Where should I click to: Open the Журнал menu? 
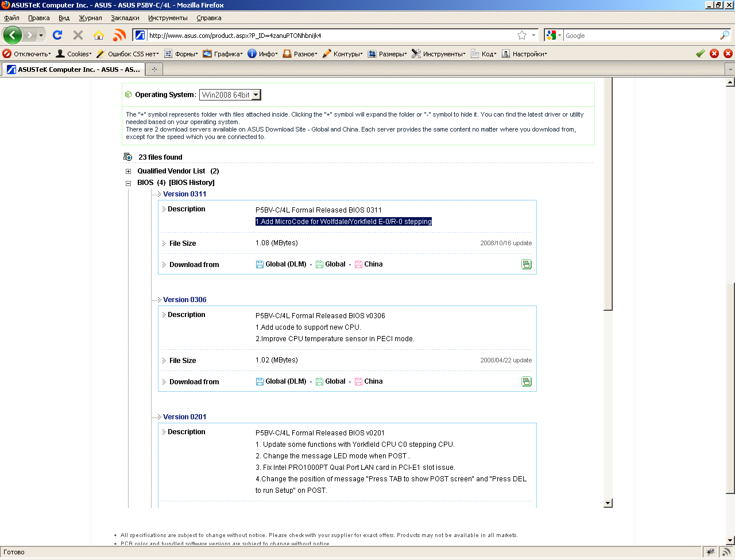point(90,18)
